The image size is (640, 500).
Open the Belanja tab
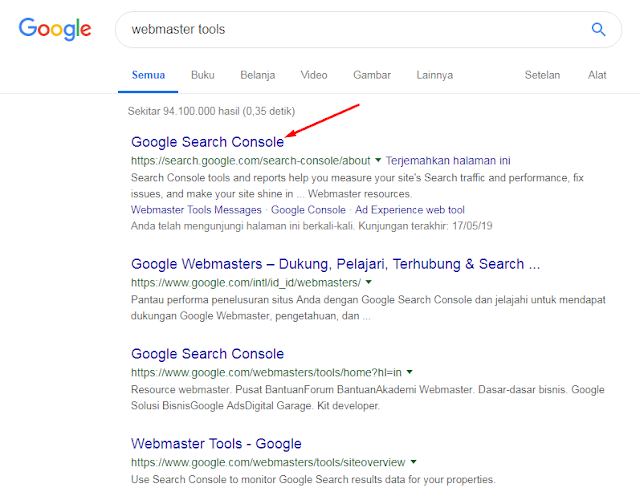tap(258, 75)
